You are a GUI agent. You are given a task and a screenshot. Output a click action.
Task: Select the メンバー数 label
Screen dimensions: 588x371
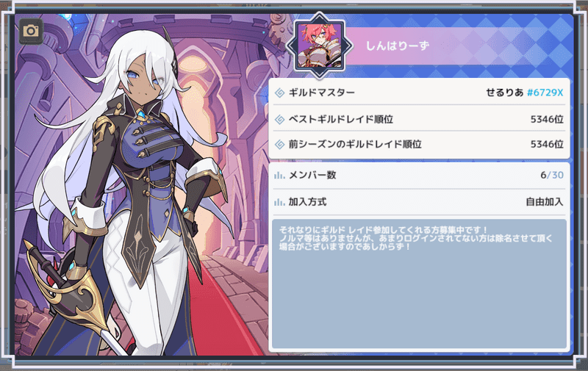[x=312, y=175]
